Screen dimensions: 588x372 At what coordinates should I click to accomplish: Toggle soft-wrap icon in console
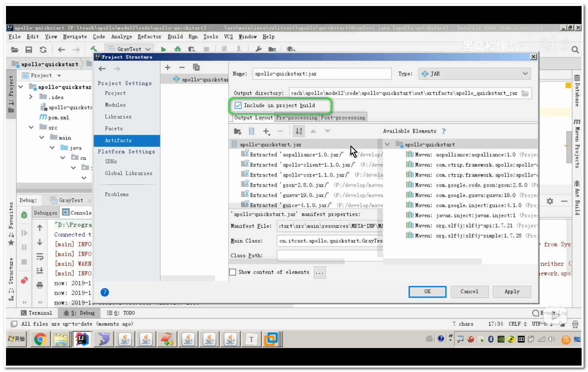[x=40, y=257]
